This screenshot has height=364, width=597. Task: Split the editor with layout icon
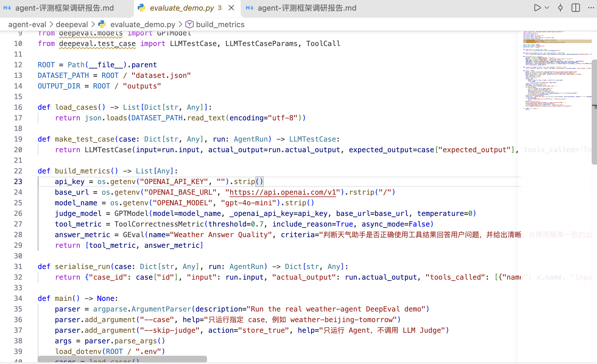[575, 8]
